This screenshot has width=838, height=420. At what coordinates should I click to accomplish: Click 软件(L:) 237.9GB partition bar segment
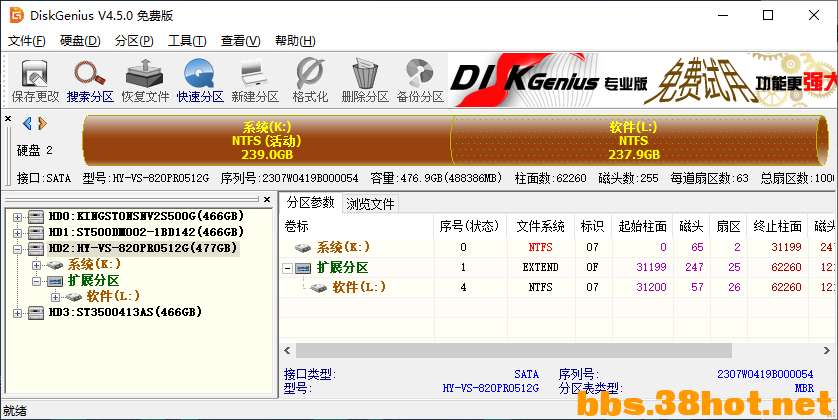click(x=634, y=141)
